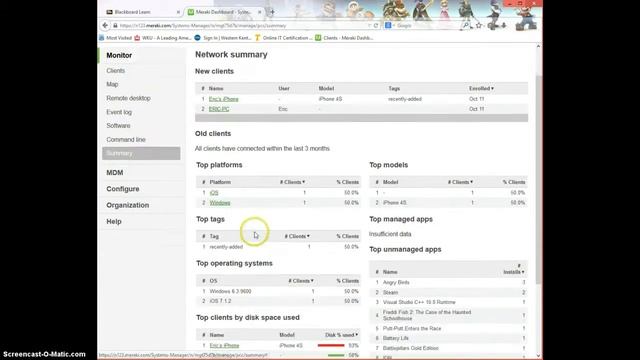Screen dimensions: 640x360
Task: Open Map page in sidebar
Action: pos(112,84)
